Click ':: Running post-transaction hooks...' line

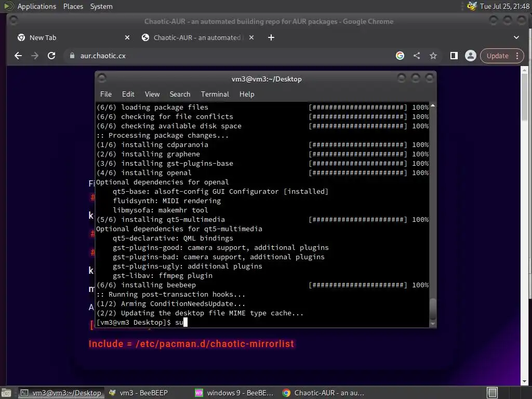tap(170, 295)
